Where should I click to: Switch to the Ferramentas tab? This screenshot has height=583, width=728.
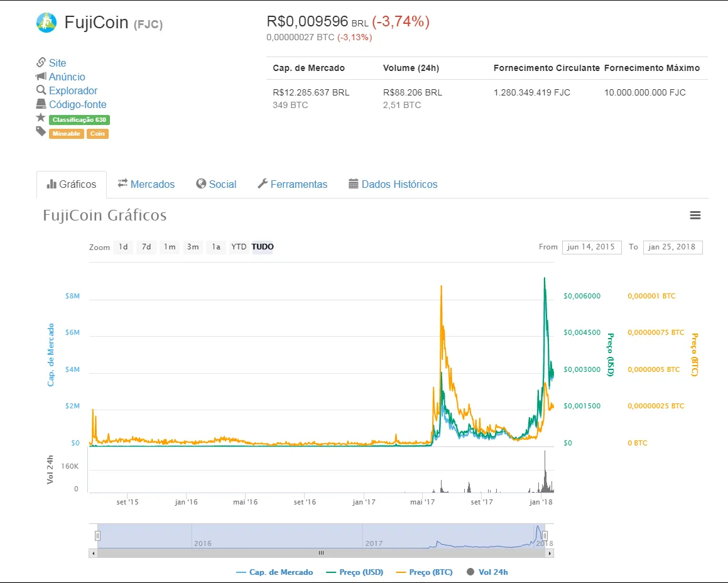tap(293, 185)
